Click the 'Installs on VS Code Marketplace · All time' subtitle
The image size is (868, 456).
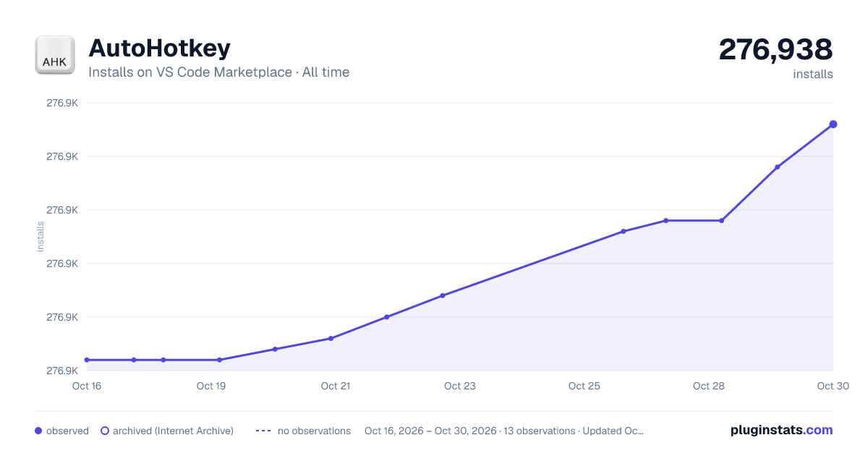pyautogui.click(x=218, y=72)
